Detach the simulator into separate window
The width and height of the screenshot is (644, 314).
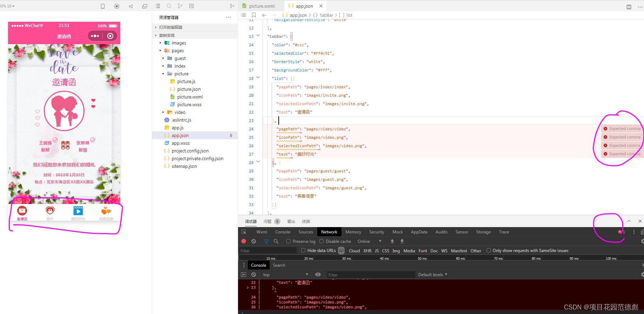(145, 6)
